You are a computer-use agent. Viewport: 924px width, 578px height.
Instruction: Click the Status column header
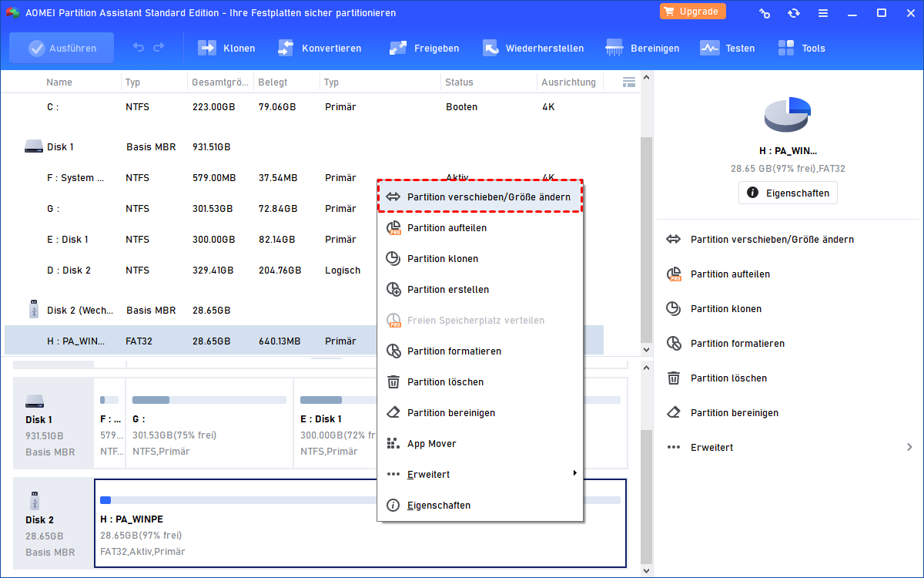(x=460, y=82)
